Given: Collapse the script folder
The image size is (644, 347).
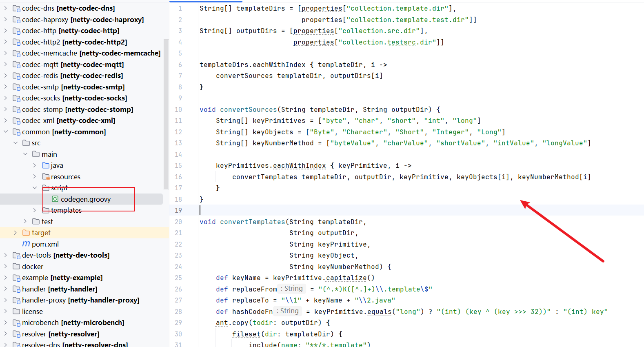Looking at the screenshot, I should click(x=35, y=188).
